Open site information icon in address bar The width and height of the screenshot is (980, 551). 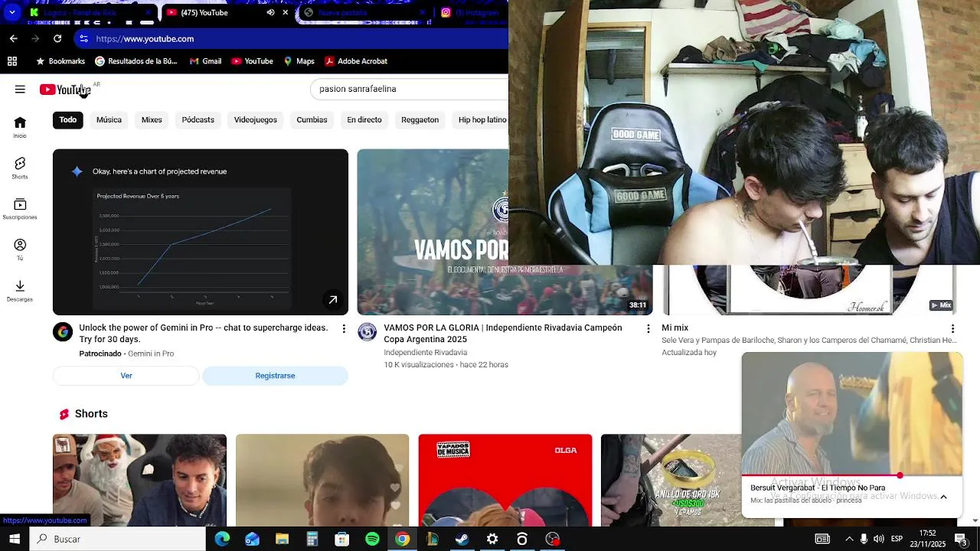click(84, 38)
